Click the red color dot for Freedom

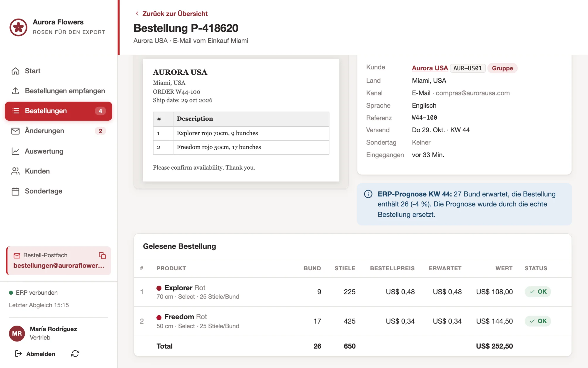pyautogui.click(x=159, y=317)
